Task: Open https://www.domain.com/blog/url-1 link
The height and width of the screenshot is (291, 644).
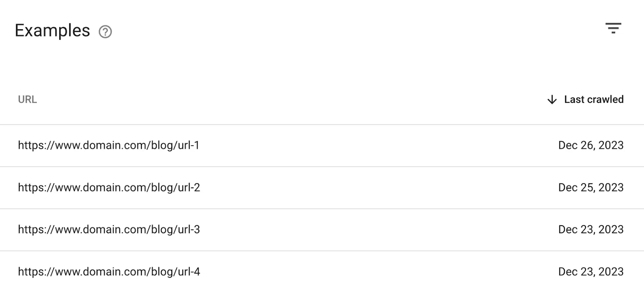Action: coord(110,145)
